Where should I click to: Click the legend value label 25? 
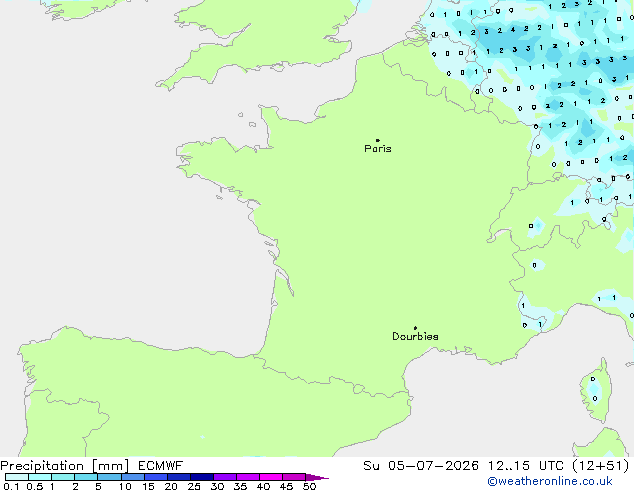(x=194, y=486)
